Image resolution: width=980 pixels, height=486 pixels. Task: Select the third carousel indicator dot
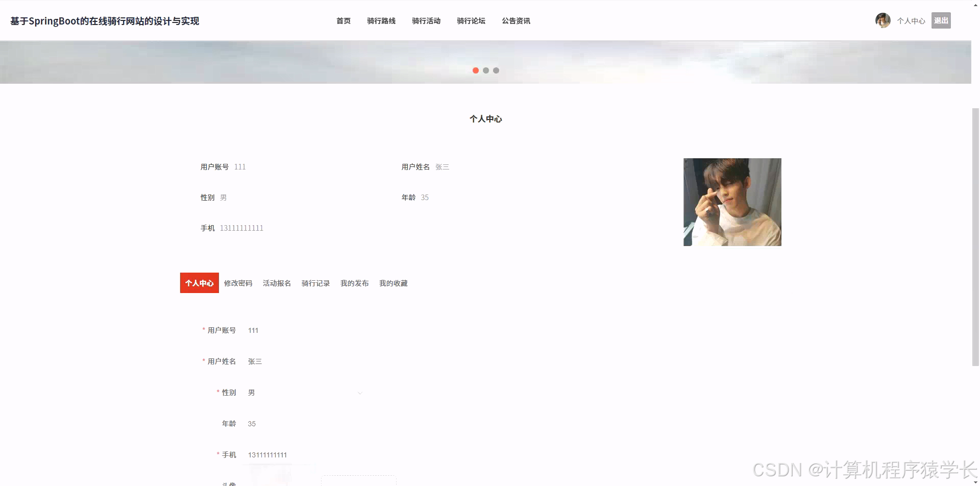click(x=496, y=70)
